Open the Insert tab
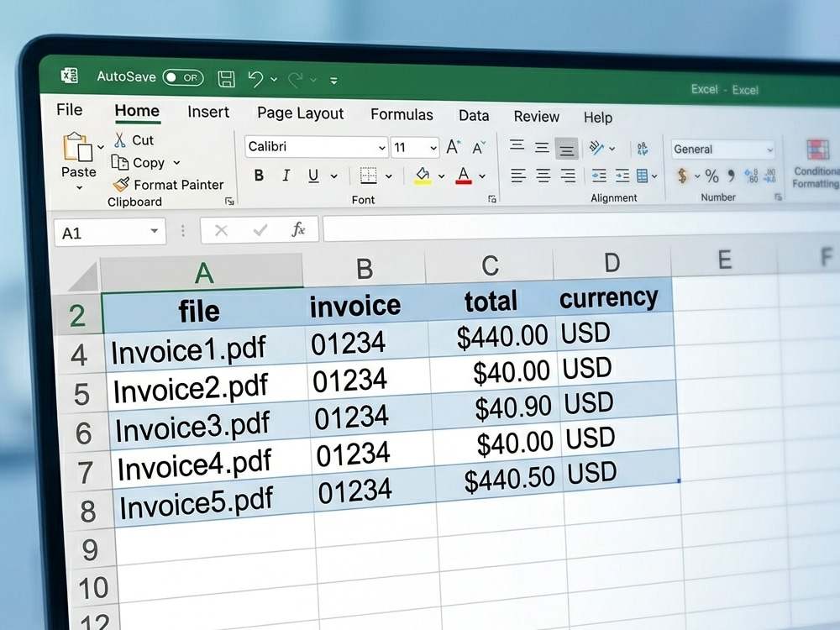 tap(208, 112)
